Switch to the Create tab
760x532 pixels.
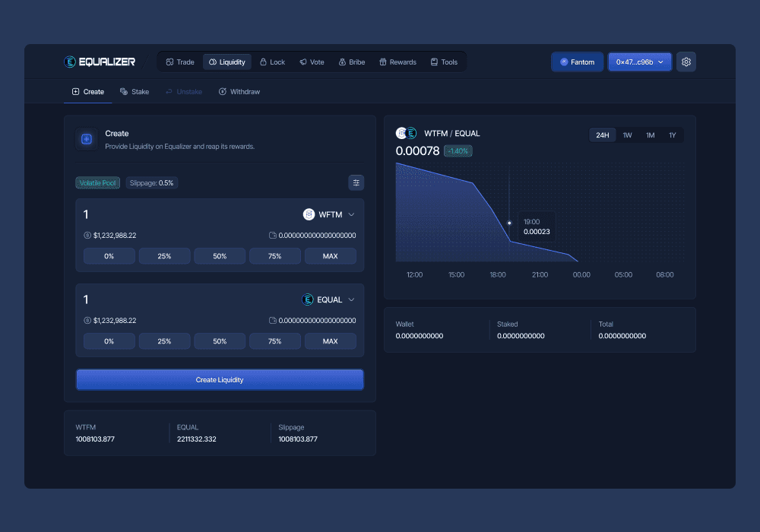87,91
